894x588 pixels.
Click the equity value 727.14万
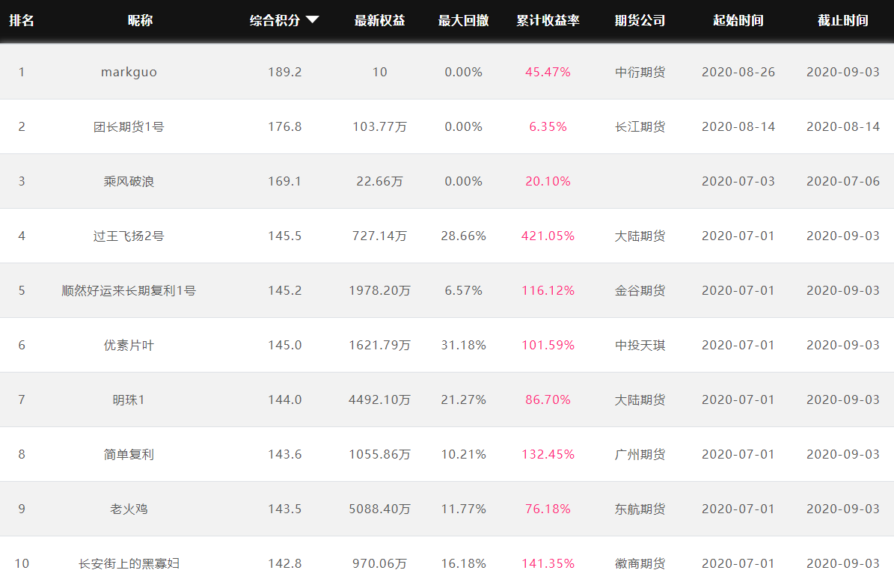tap(380, 236)
